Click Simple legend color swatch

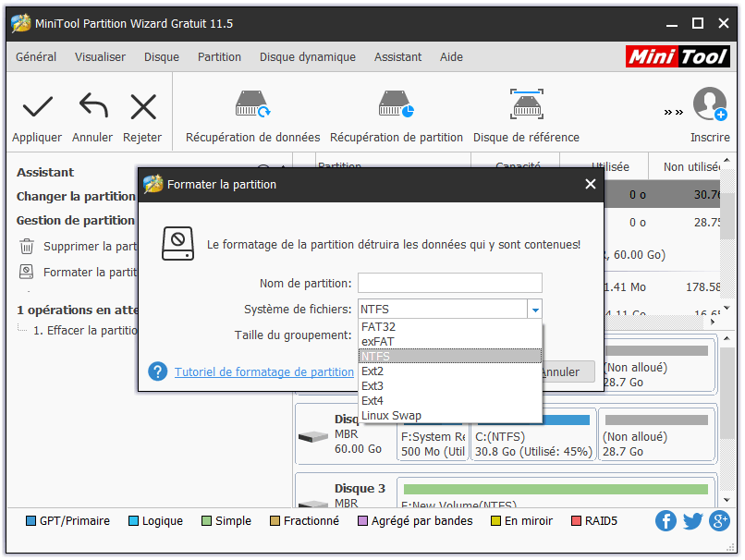tap(206, 521)
